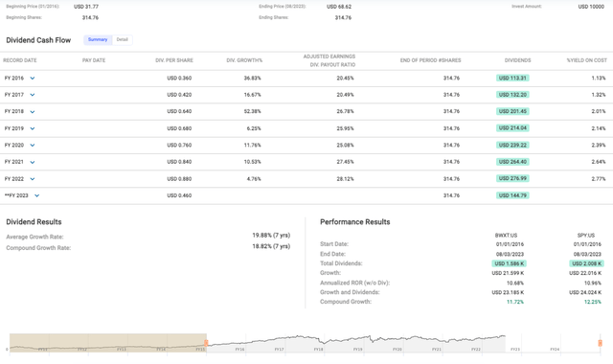This screenshot has height=364, width=613.
Task: Switch to the Summary view tab
Action: (x=98, y=40)
